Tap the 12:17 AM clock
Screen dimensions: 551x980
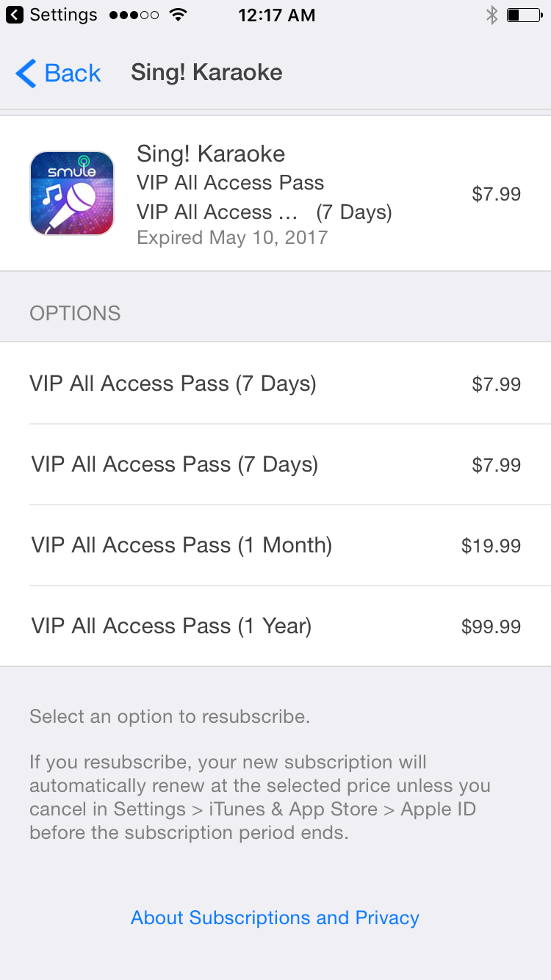pyautogui.click(x=276, y=15)
